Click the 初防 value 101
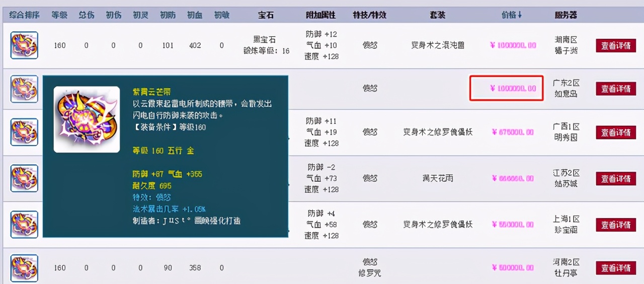The image size is (644, 284). pos(168,45)
